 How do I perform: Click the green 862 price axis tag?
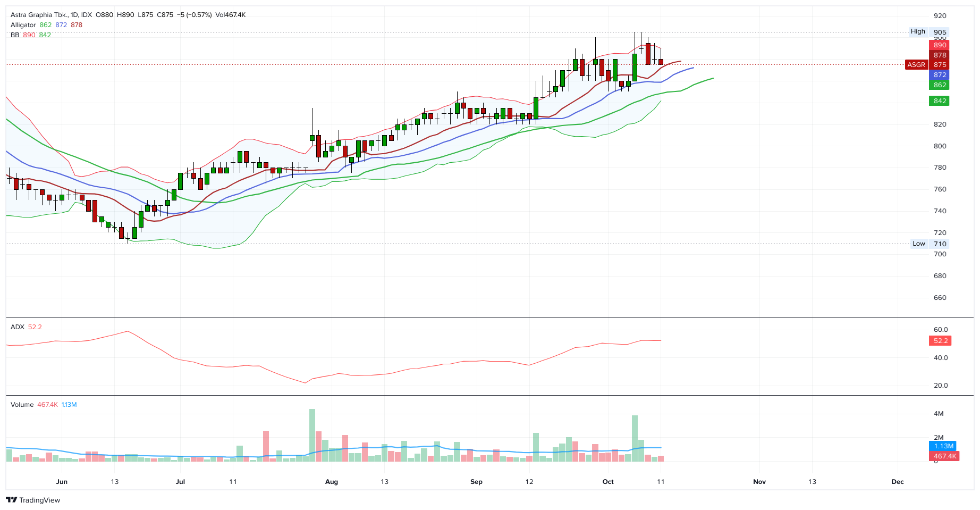(940, 85)
